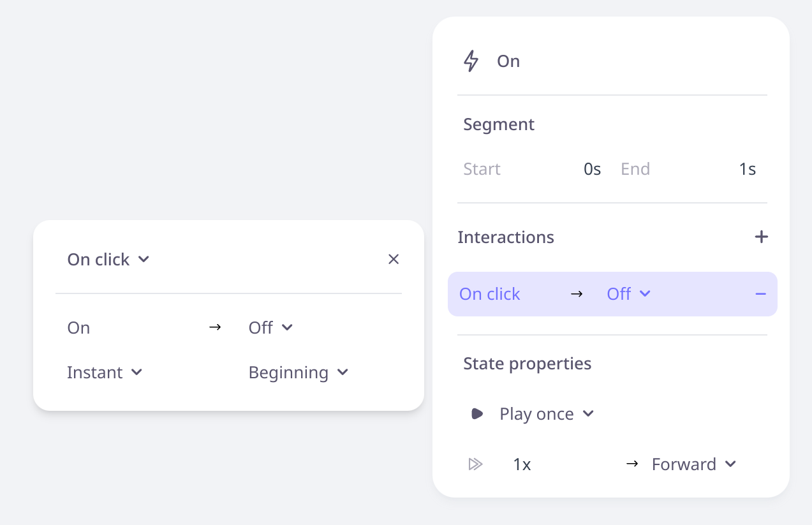Open the Play once dropdown
Screen dimensions: 812x525
547,414
